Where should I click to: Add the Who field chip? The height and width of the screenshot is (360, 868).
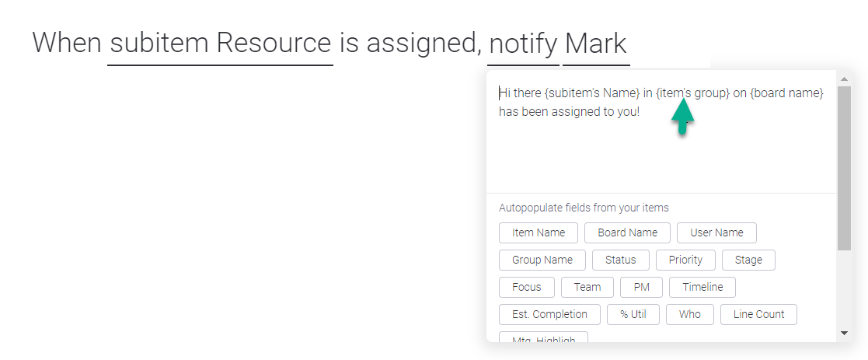(689, 314)
